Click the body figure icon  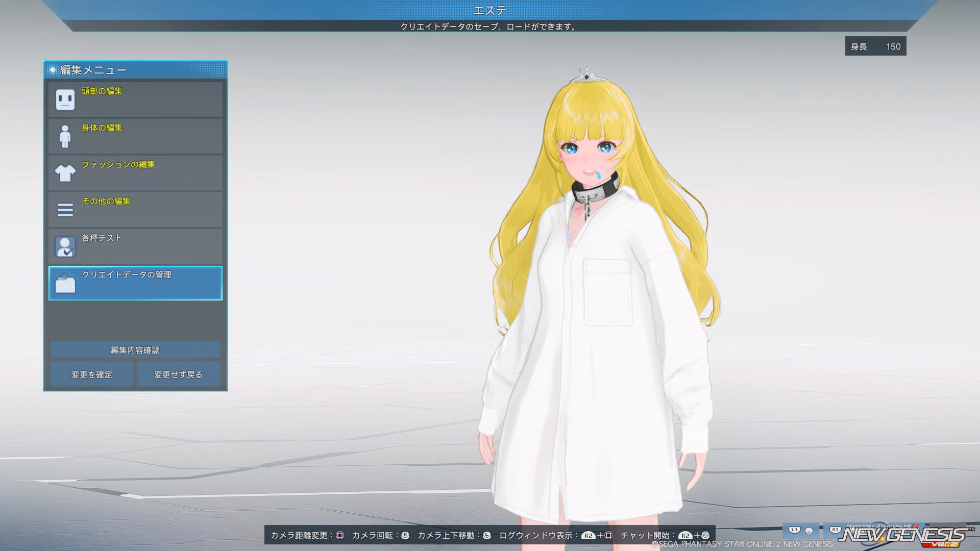[65, 137]
